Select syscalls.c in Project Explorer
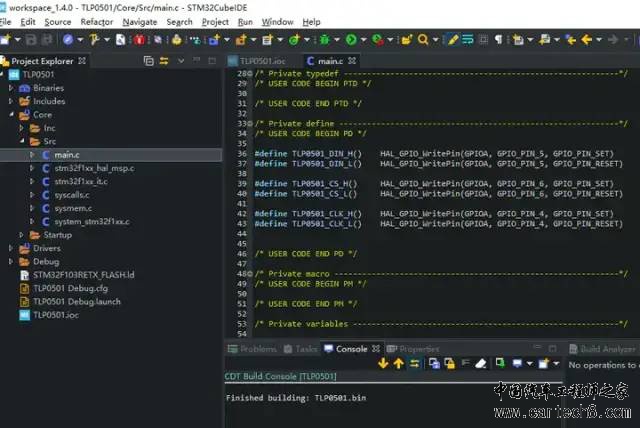The width and height of the screenshot is (640, 428). click(72, 195)
